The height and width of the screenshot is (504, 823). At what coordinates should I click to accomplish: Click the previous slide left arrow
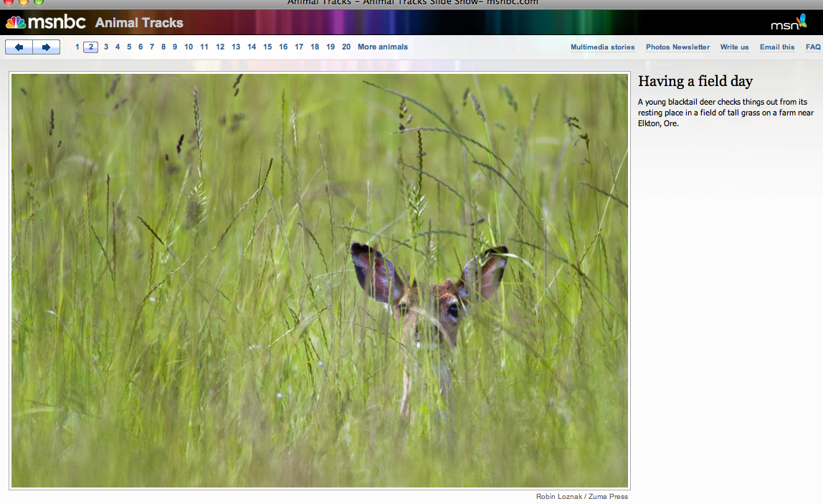pos(19,47)
